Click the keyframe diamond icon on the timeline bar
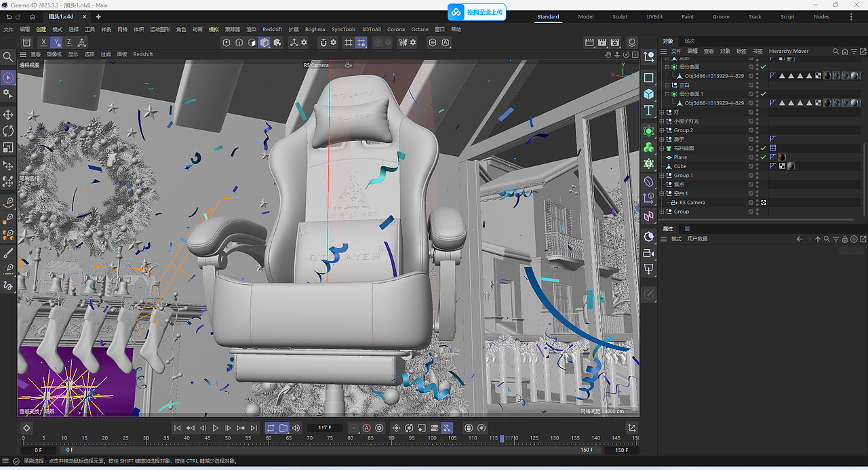This screenshot has width=868, height=470. click(26, 428)
